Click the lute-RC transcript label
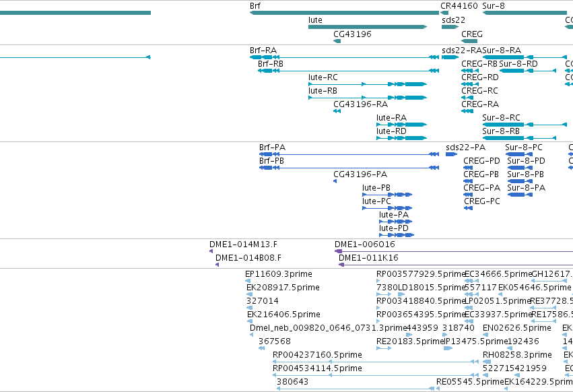 323,77
